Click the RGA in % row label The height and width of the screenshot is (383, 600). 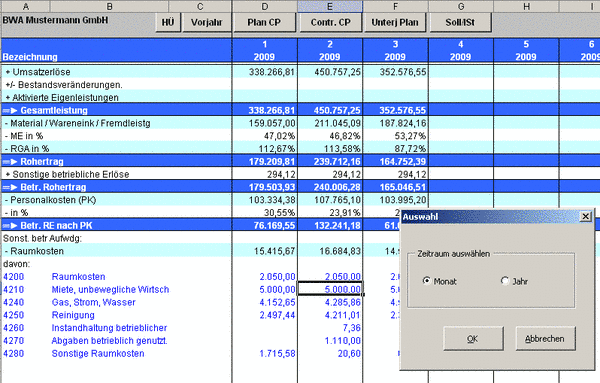(27, 149)
